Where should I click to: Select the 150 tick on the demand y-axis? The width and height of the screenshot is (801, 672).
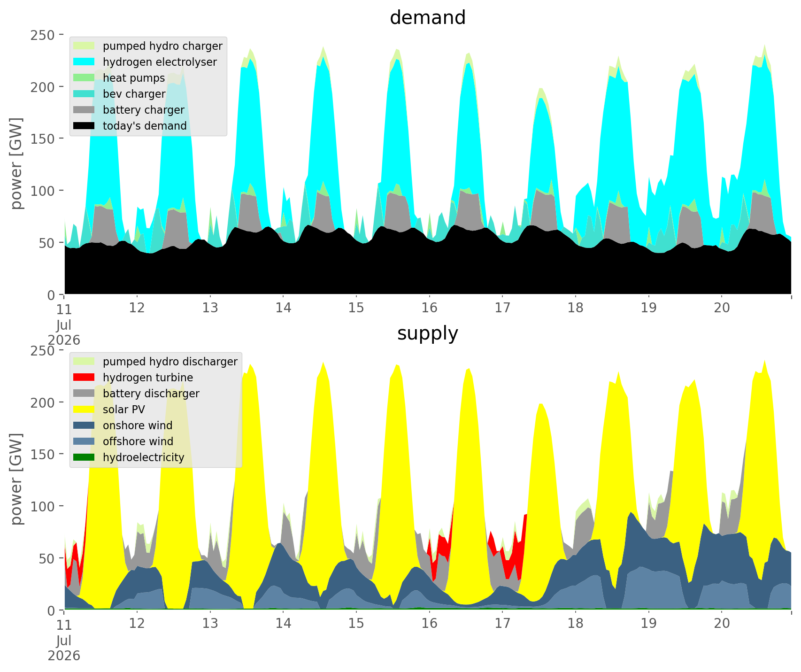click(43, 139)
